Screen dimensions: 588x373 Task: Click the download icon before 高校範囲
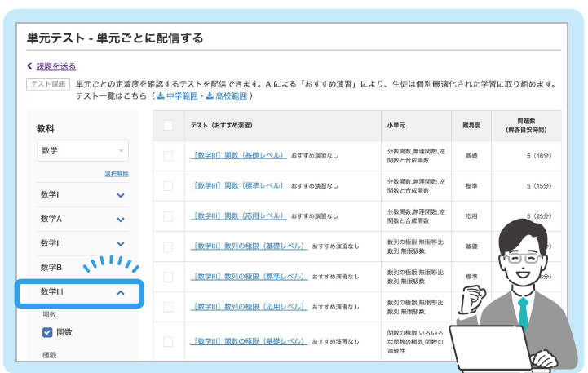pos(210,96)
